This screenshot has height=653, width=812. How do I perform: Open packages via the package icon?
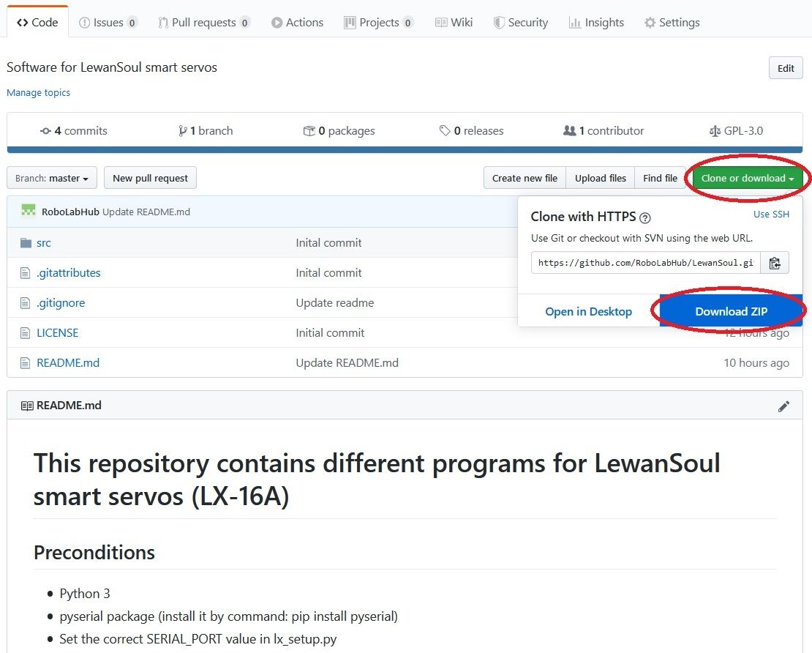click(x=310, y=130)
